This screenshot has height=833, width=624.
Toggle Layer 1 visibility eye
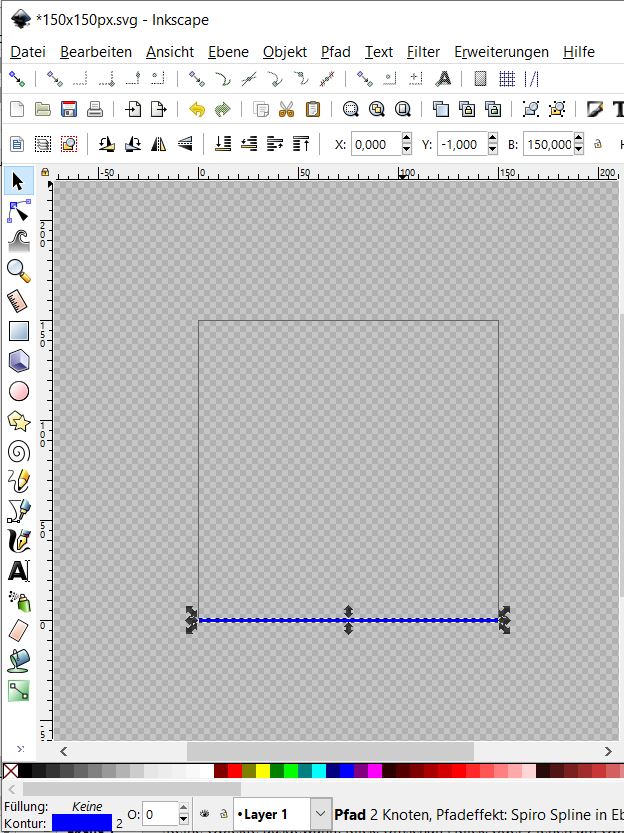pyautogui.click(x=204, y=814)
